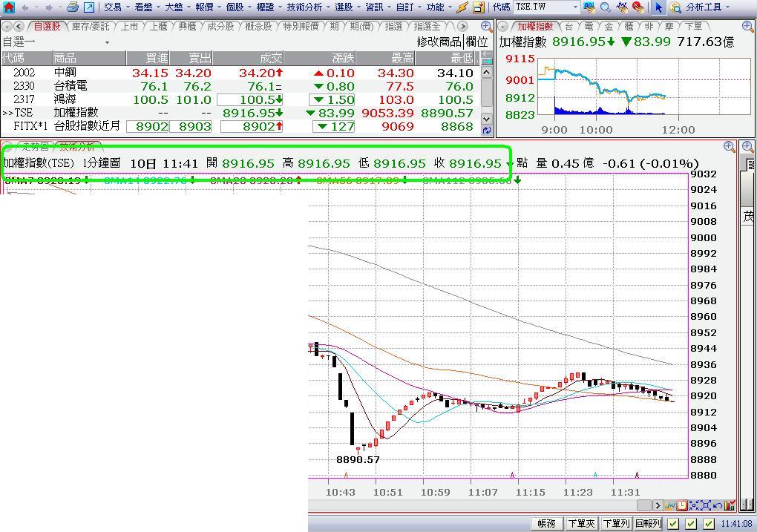Open the 分析工具 dropdown menu
Viewport: 757px width, 532px height.
point(707,7)
